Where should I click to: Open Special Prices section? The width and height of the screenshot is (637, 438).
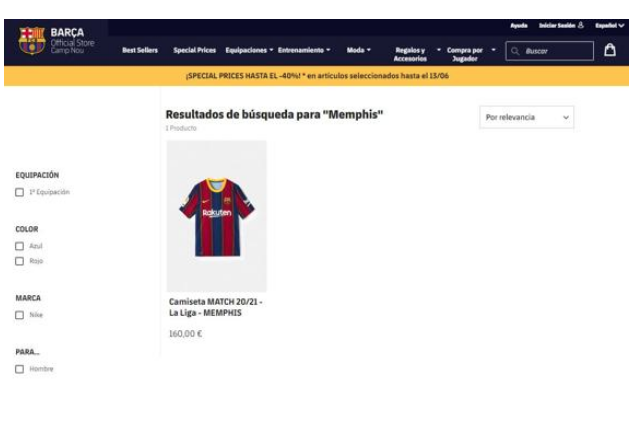click(x=195, y=50)
